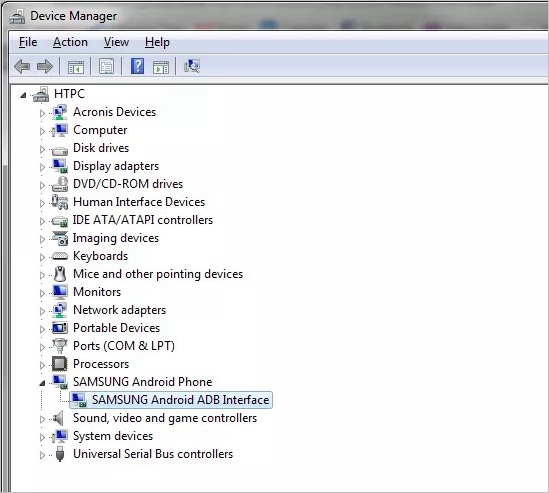Image resolution: width=549 pixels, height=493 pixels.
Task: Expand the Network adapters category
Action: pos(42,311)
